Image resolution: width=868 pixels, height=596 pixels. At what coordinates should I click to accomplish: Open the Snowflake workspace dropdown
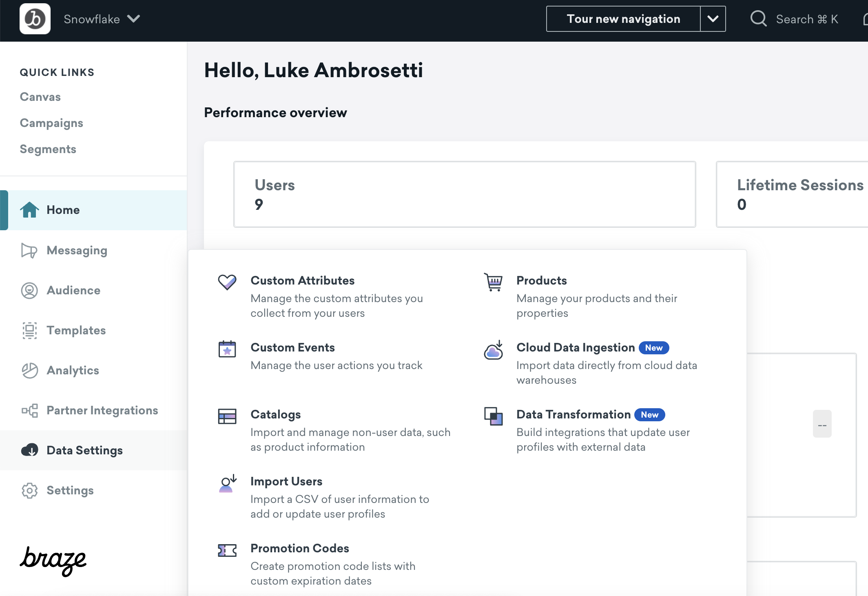click(102, 19)
